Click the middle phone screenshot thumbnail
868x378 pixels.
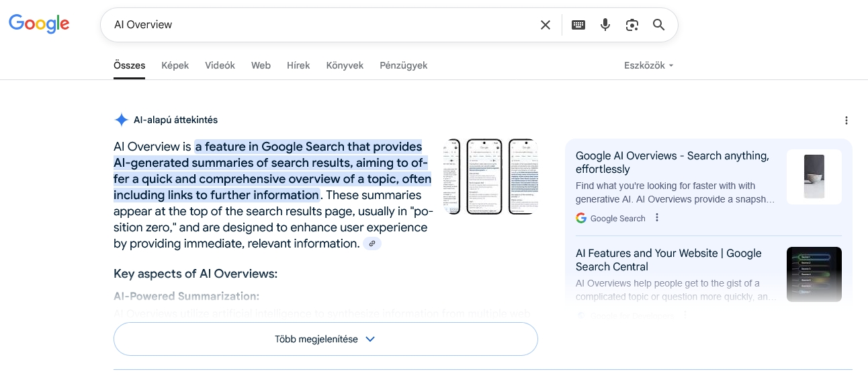tap(484, 176)
